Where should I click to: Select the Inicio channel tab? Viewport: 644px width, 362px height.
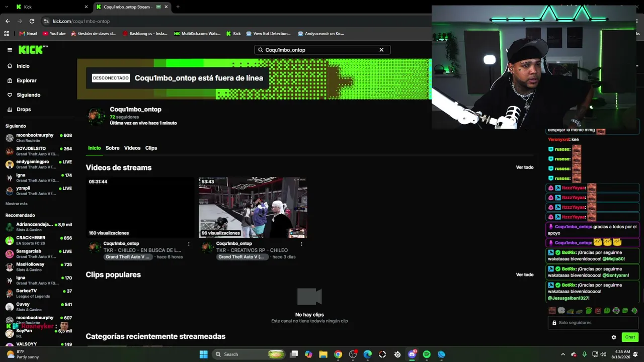point(95,148)
